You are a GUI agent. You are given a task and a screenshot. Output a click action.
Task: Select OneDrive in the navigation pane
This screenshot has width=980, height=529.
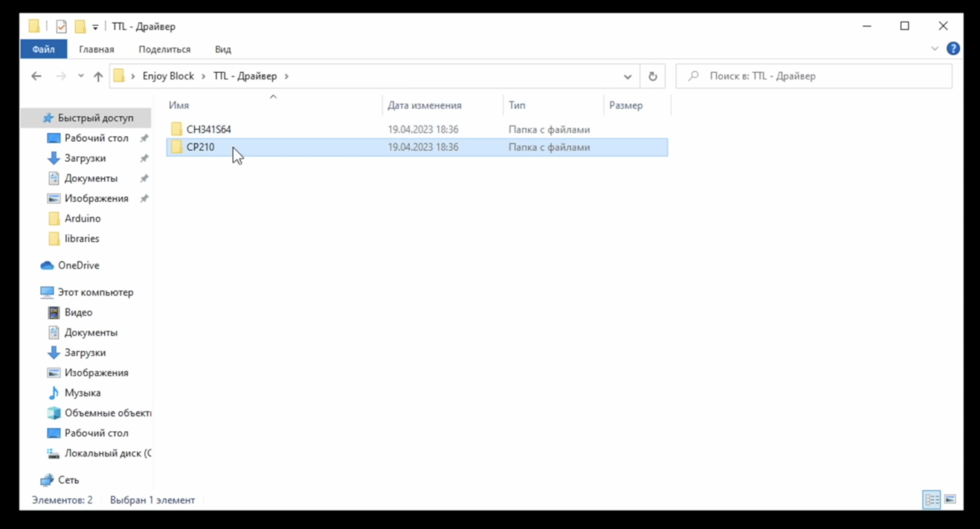(x=78, y=266)
